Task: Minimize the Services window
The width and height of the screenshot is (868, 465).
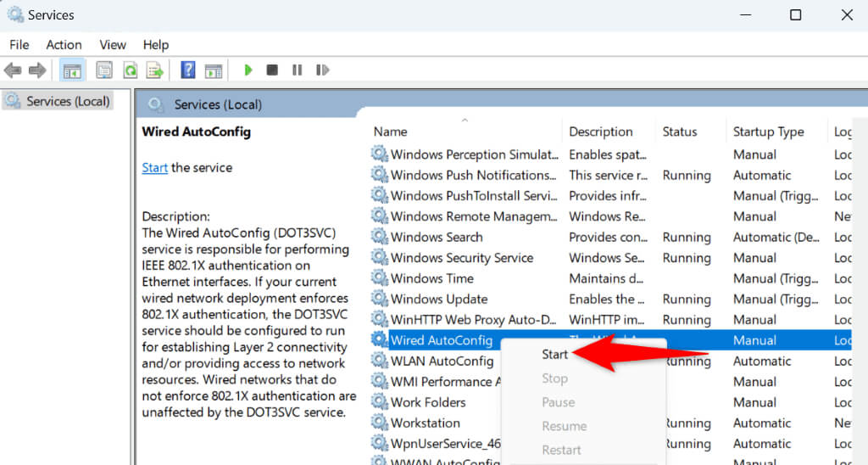Action: [746, 15]
